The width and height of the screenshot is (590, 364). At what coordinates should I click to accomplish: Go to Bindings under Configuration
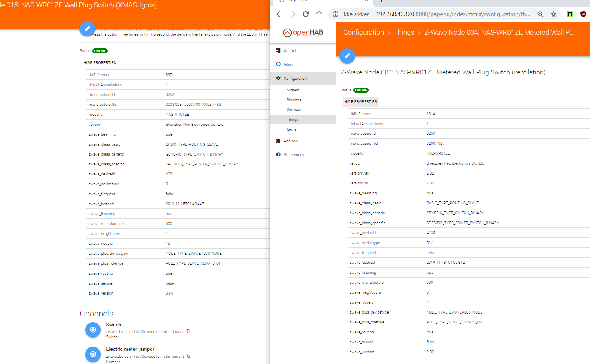294,100
